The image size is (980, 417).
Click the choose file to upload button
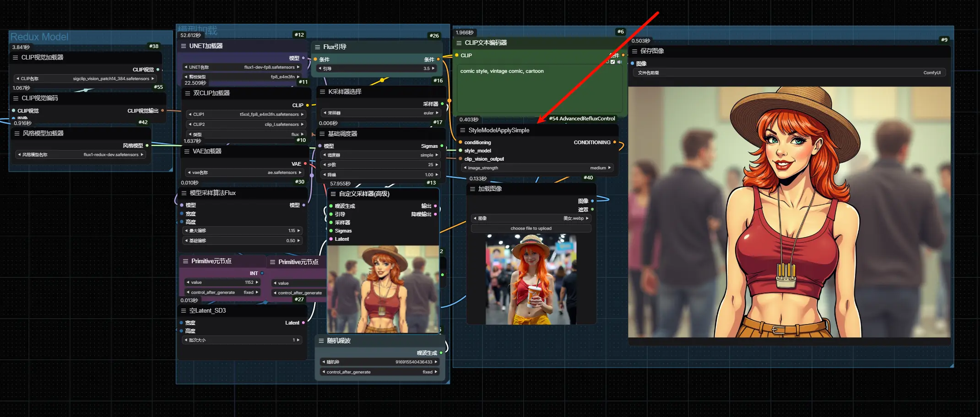click(531, 228)
